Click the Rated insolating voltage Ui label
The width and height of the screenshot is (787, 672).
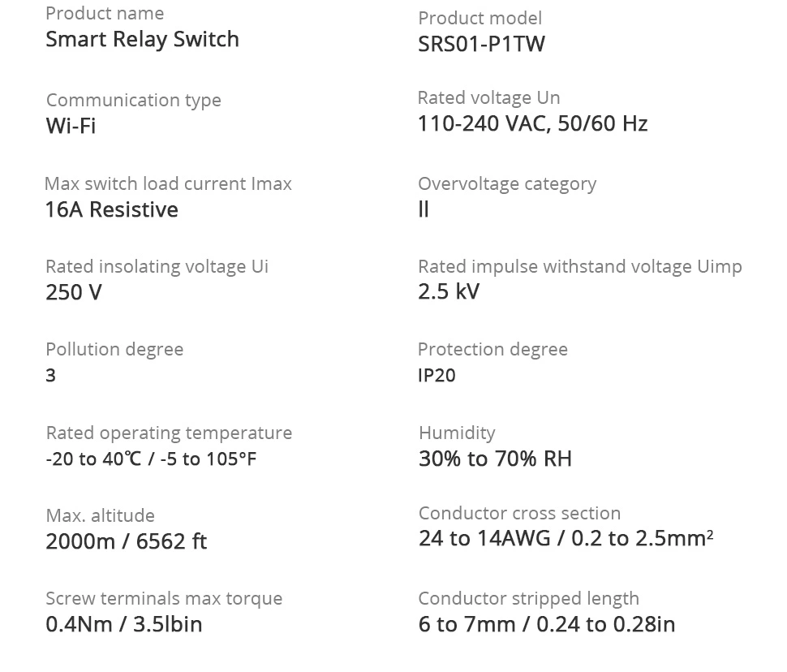(x=157, y=266)
